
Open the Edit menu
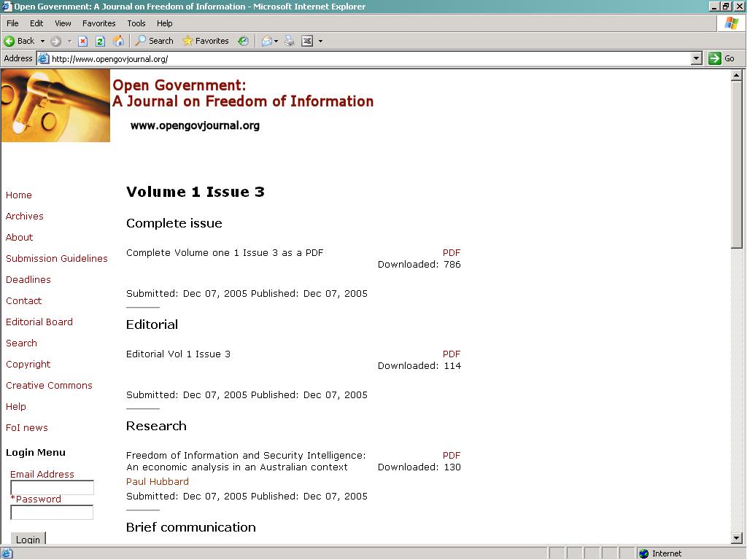tap(36, 23)
